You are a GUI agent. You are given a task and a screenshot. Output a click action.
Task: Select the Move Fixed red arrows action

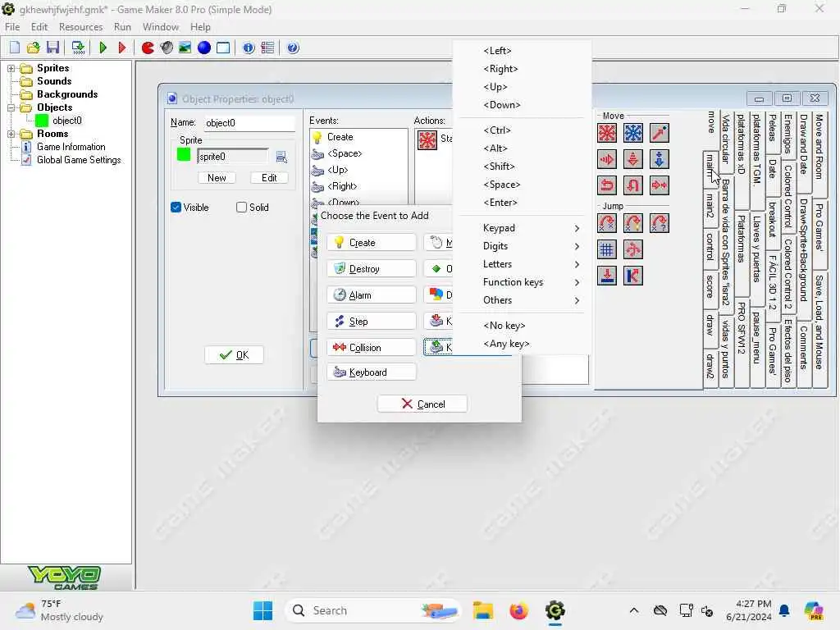point(607,133)
